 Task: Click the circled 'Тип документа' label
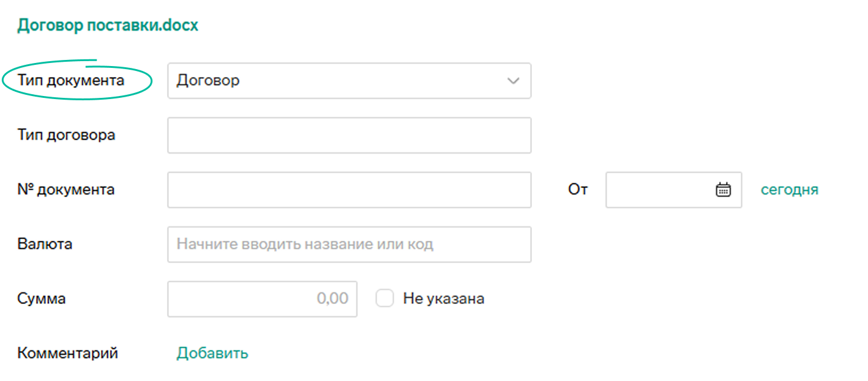[71, 81]
